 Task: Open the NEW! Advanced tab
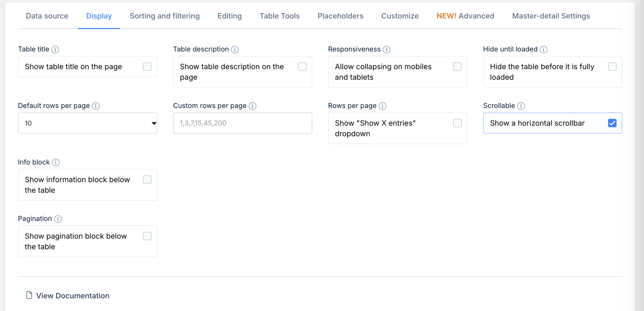click(x=465, y=16)
